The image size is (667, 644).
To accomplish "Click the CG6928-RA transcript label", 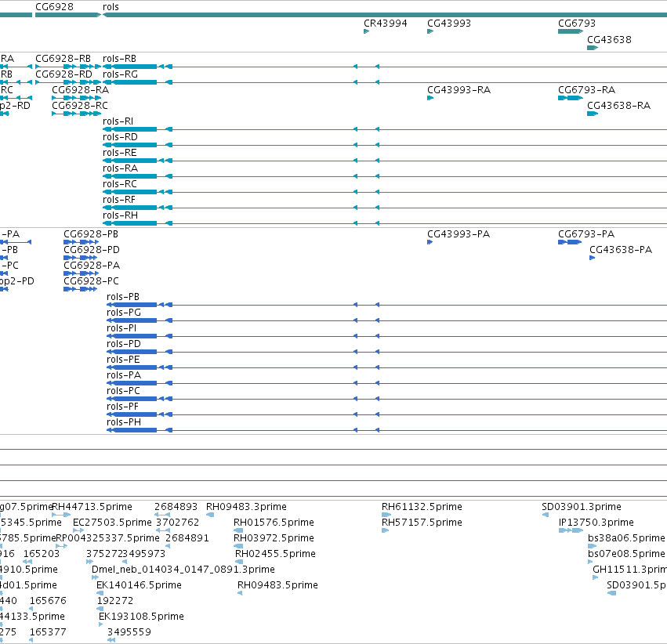I will pos(81,90).
